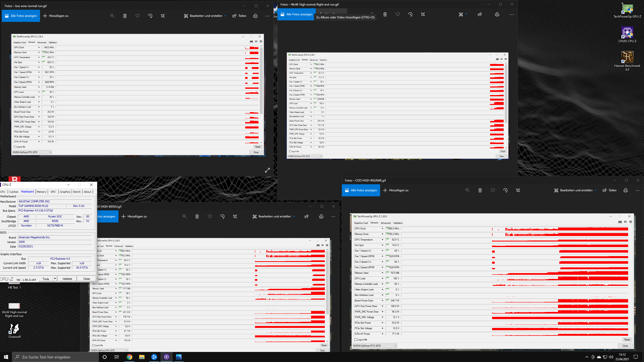Show hidden system tray icons
Screen dimensions: 644x362
[x=587, y=357]
